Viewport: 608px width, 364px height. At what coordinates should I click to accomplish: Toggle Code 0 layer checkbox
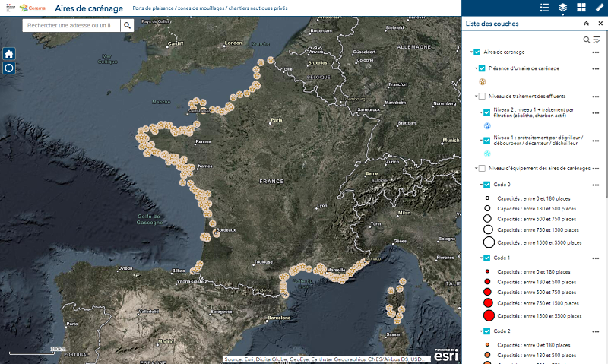coord(487,185)
